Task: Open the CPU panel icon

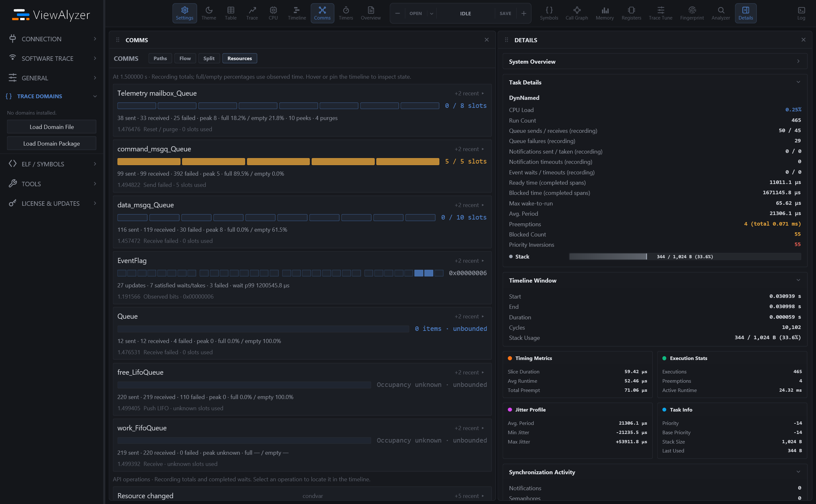Action: coord(273,13)
